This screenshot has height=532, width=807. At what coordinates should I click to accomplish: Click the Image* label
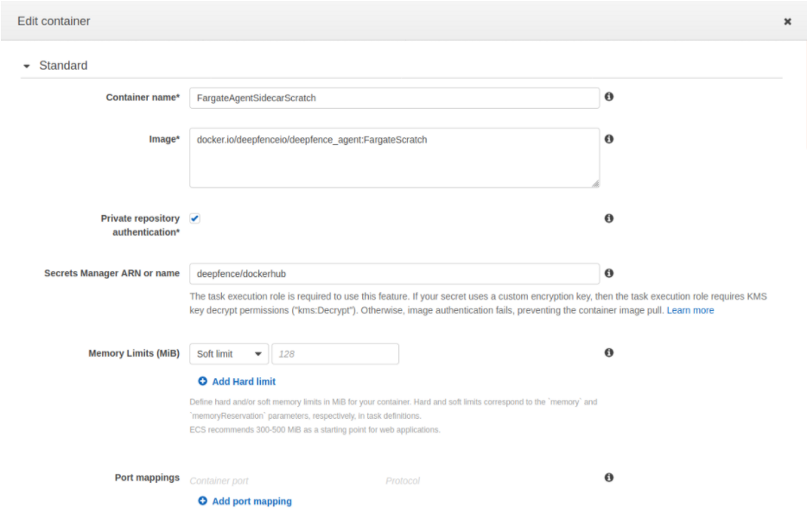(164, 139)
